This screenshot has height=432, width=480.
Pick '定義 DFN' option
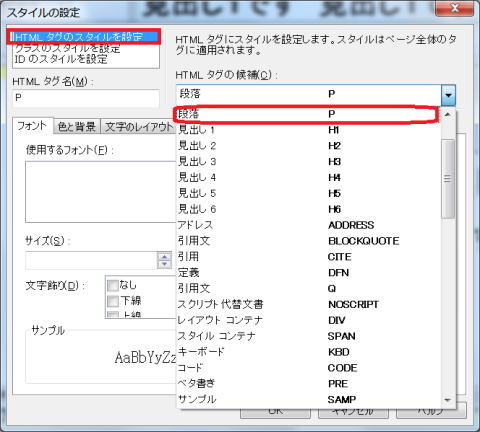pyautogui.click(x=308, y=273)
